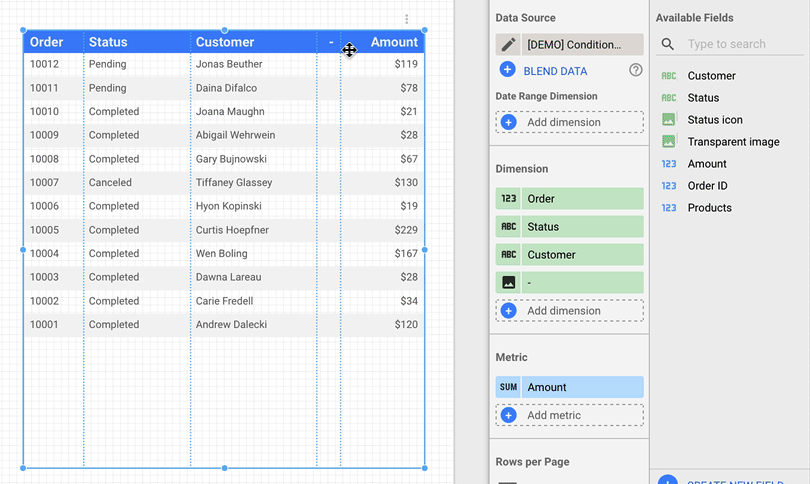This screenshot has height=484, width=810.
Task: Sort by the Customer column header
Action: (x=225, y=42)
